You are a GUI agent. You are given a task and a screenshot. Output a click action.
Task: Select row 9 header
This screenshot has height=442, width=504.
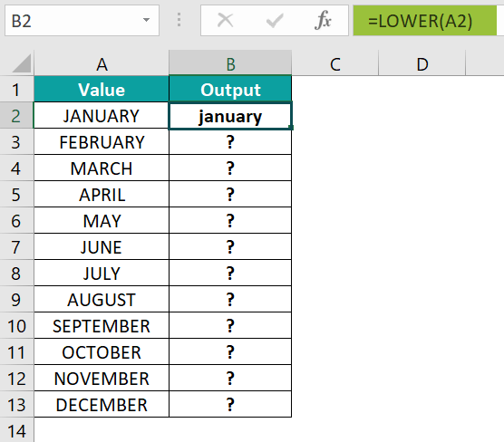[16, 300]
